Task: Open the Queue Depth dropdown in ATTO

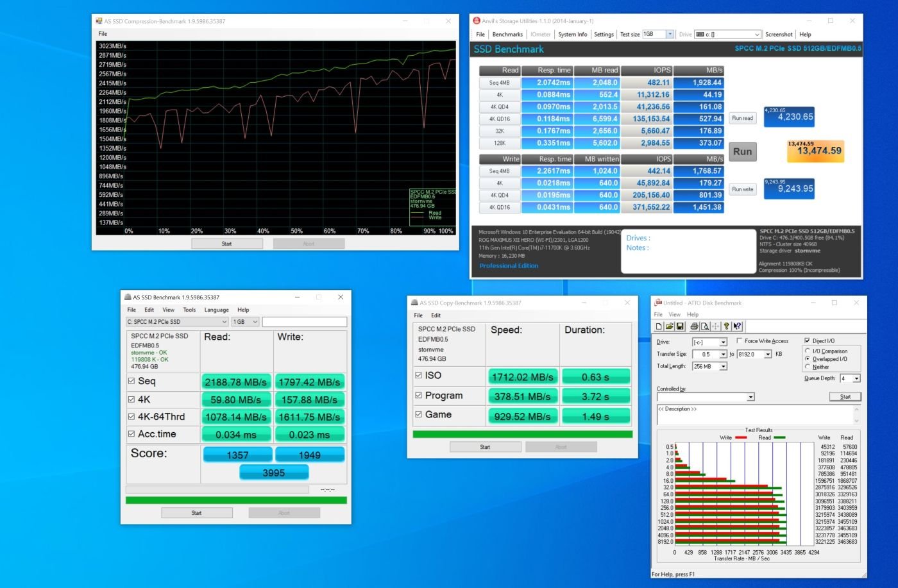Action: (856, 378)
